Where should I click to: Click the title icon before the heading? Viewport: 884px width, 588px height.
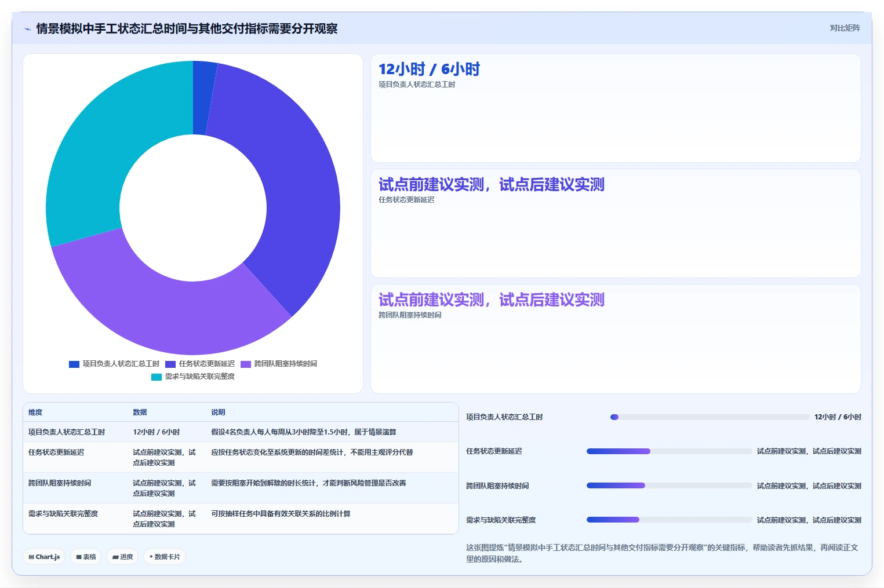point(27,29)
